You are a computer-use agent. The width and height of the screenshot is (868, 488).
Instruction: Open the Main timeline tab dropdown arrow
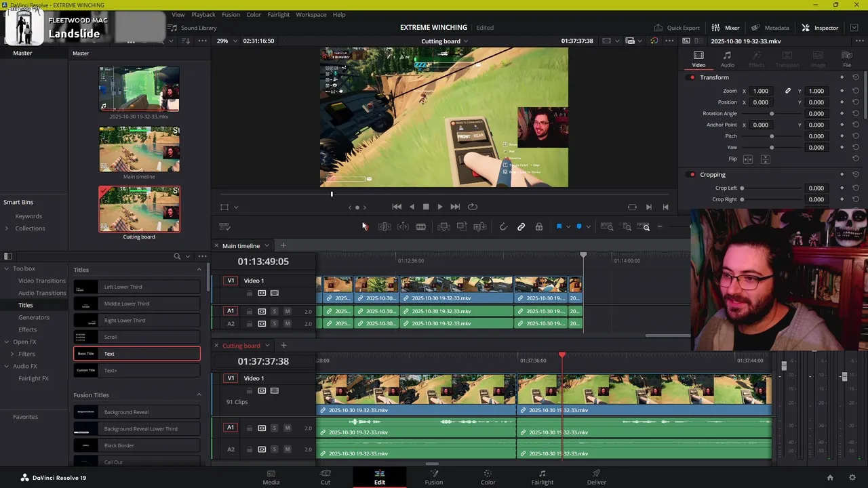[x=267, y=246]
